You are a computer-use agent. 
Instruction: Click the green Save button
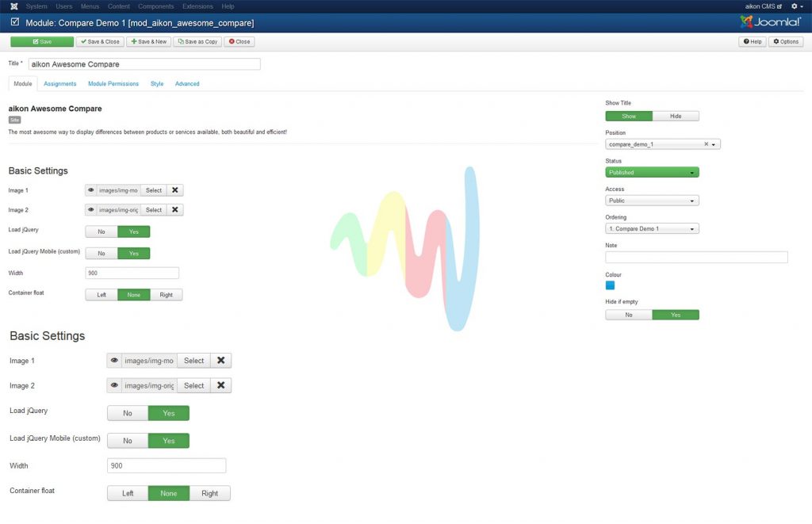point(42,41)
